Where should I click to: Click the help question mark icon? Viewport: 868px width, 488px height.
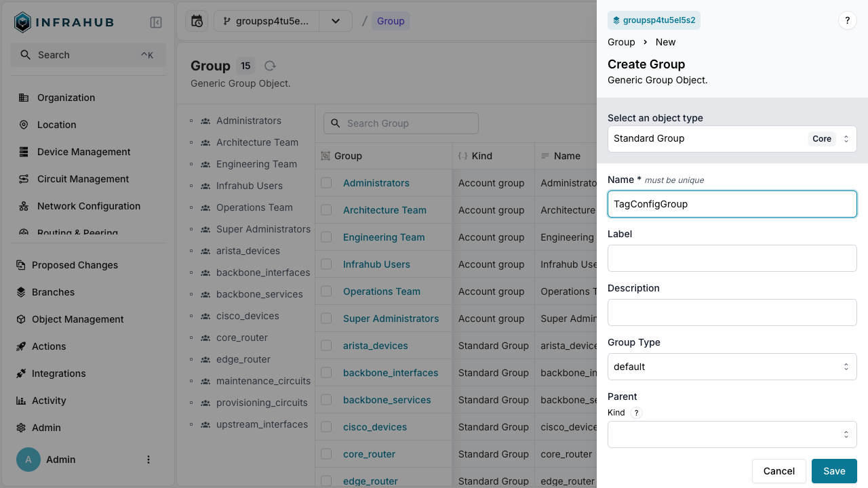pyautogui.click(x=847, y=20)
